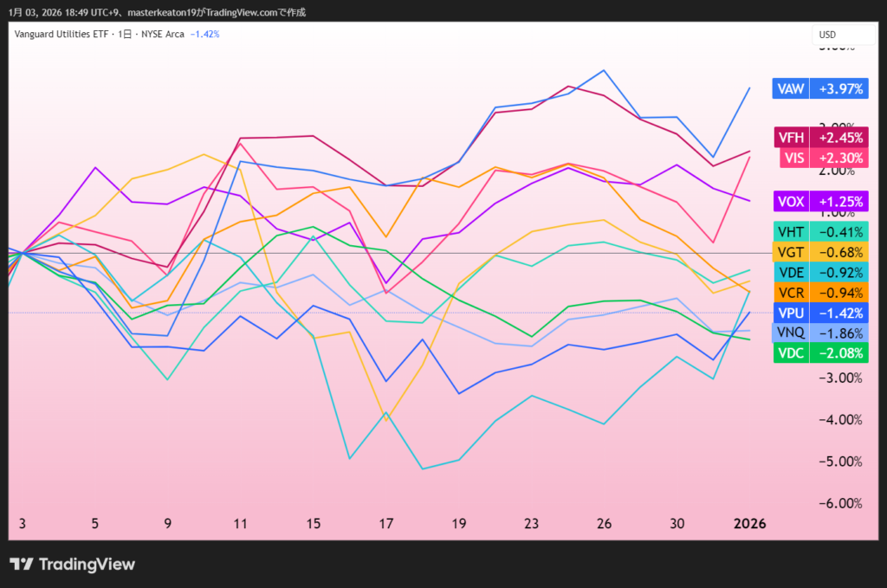Click the VCR -0.94% orange label
The image size is (887, 588).
[820, 292]
